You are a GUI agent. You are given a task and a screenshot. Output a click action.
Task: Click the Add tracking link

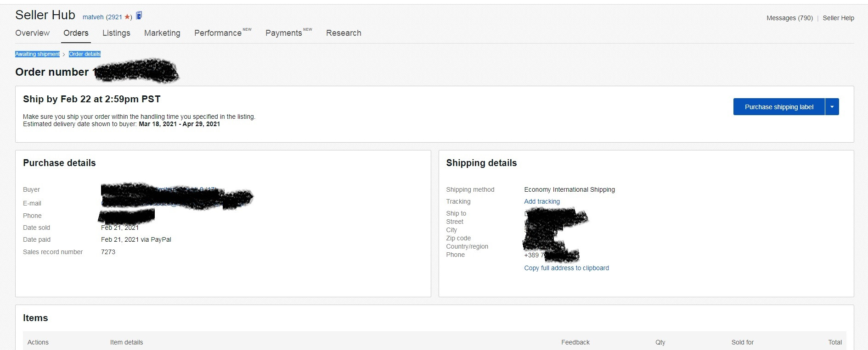click(542, 201)
